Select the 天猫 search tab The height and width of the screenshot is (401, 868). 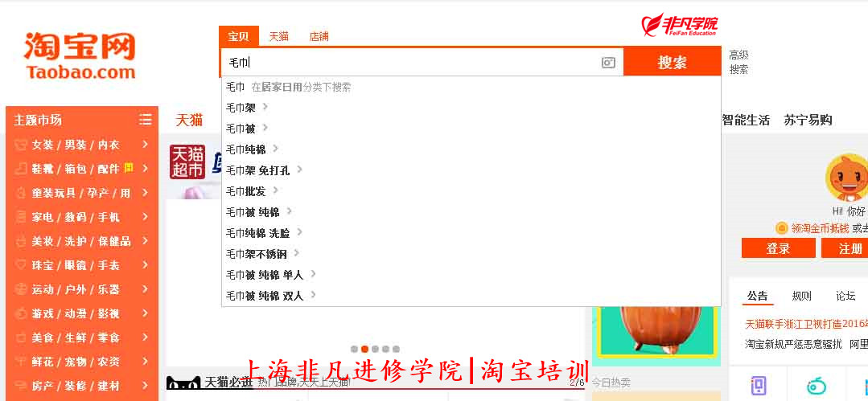tap(279, 37)
